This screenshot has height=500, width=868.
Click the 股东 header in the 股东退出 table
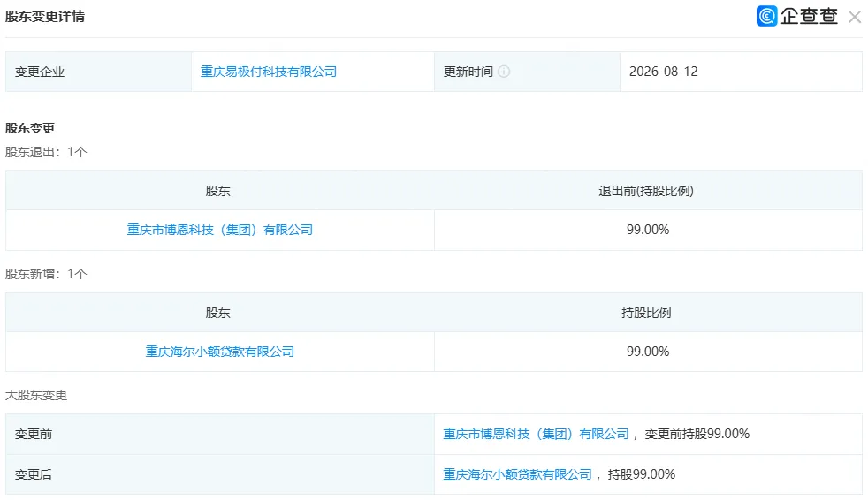coord(217,192)
